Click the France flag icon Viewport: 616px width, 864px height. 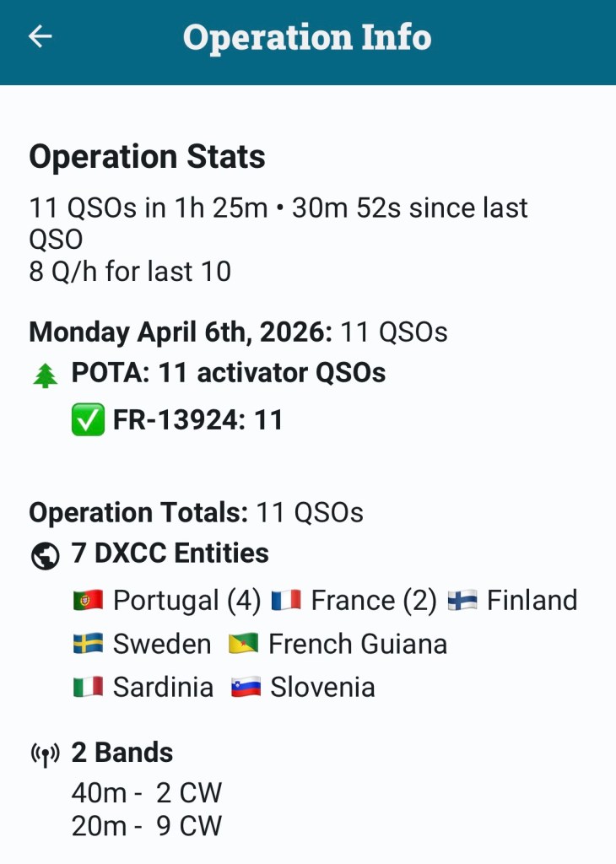(x=287, y=601)
